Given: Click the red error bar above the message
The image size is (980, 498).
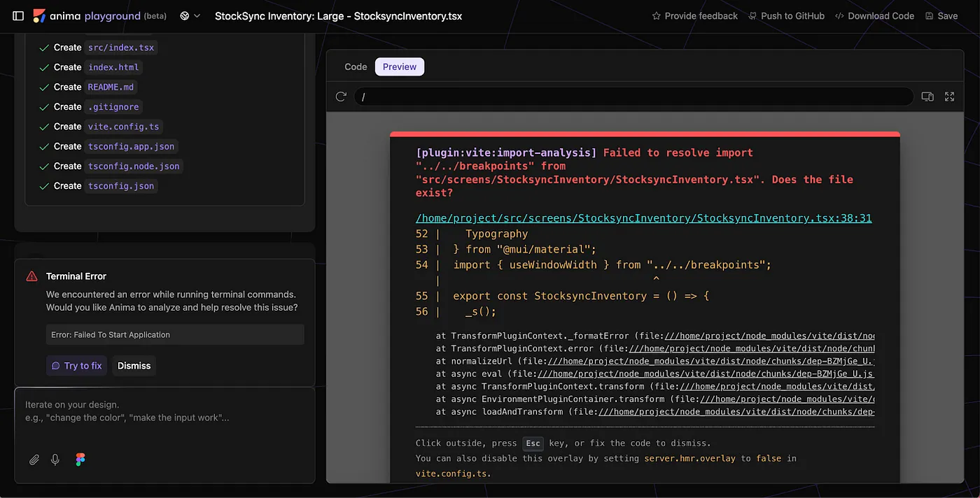Looking at the screenshot, I should pyautogui.click(x=644, y=133).
